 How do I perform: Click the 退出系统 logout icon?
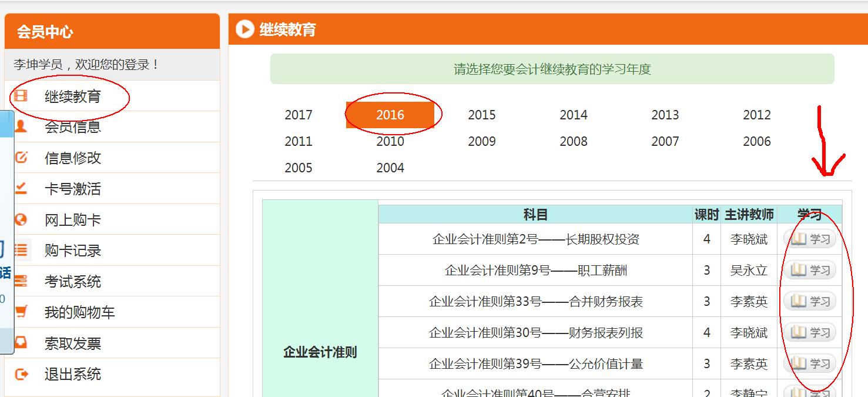coord(22,373)
